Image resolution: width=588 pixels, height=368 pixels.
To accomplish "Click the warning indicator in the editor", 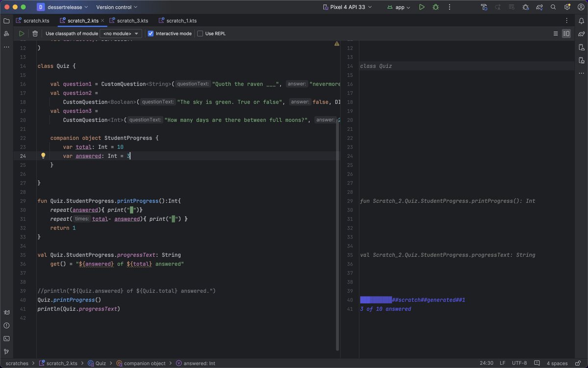I will (337, 44).
